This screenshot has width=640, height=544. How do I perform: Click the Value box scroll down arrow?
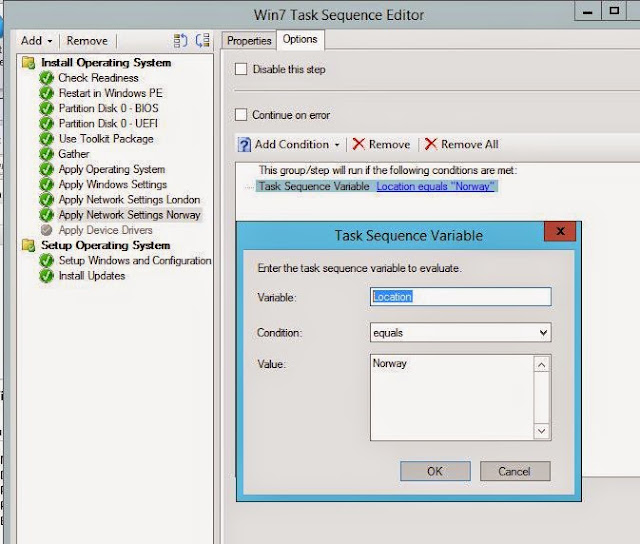[542, 431]
